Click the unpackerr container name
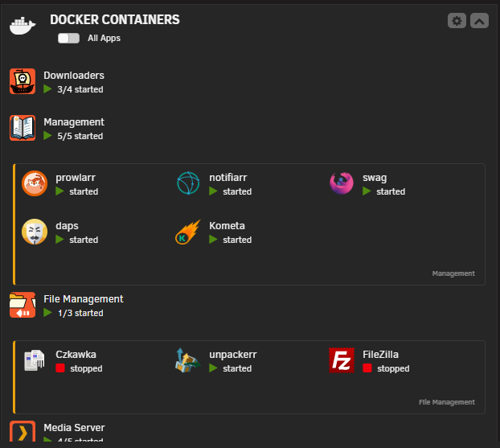The image size is (500, 448). point(233,356)
